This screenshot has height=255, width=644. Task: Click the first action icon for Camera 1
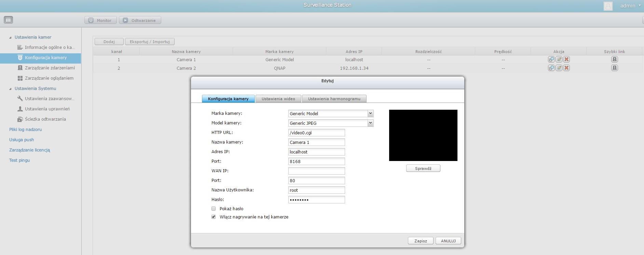pyautogui.click(x=551, y=59)
